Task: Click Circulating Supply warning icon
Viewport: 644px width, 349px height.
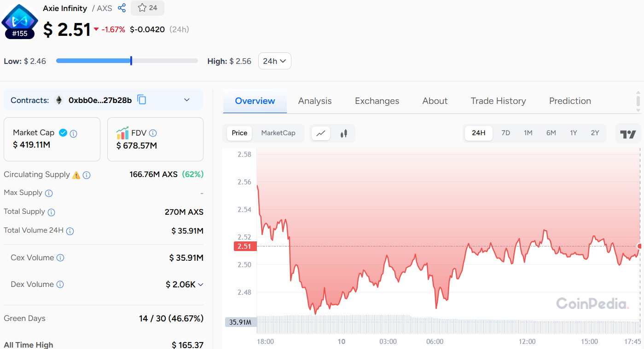Action: pyautogui.click(x=76, y=175)
